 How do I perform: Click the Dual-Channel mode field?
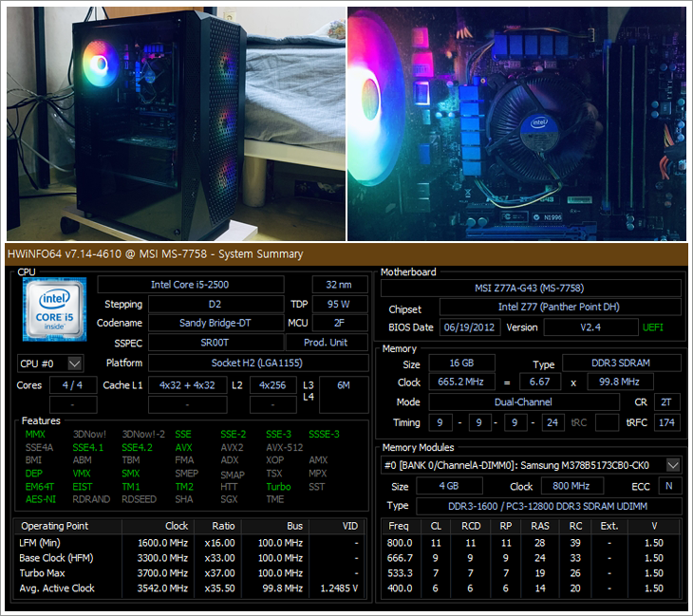524,402
